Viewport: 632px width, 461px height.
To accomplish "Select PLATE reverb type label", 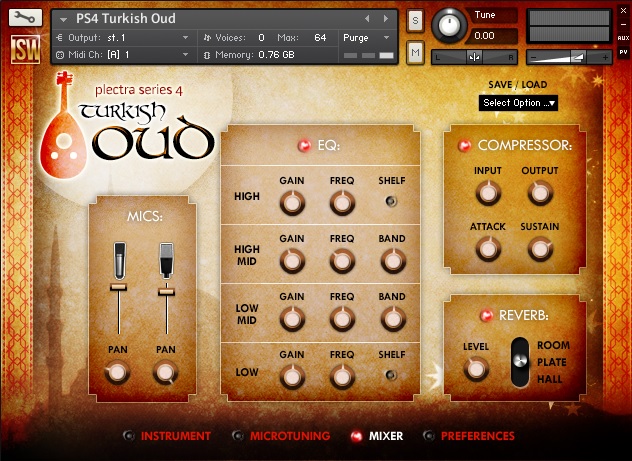I will 552,362.
